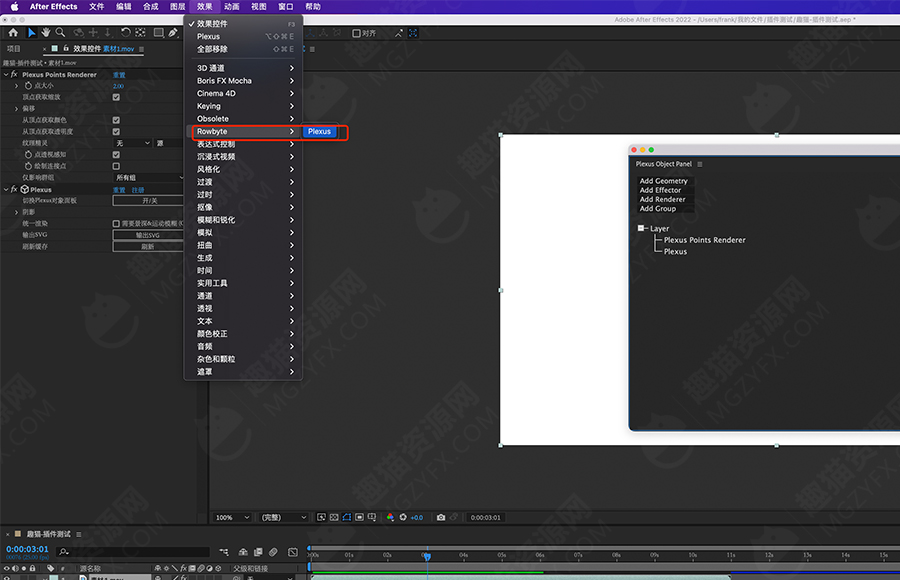Viewport: 900px width, 580px height.
Task: Click the 开/关 button for Plexus panel
Action: point(148,201)
